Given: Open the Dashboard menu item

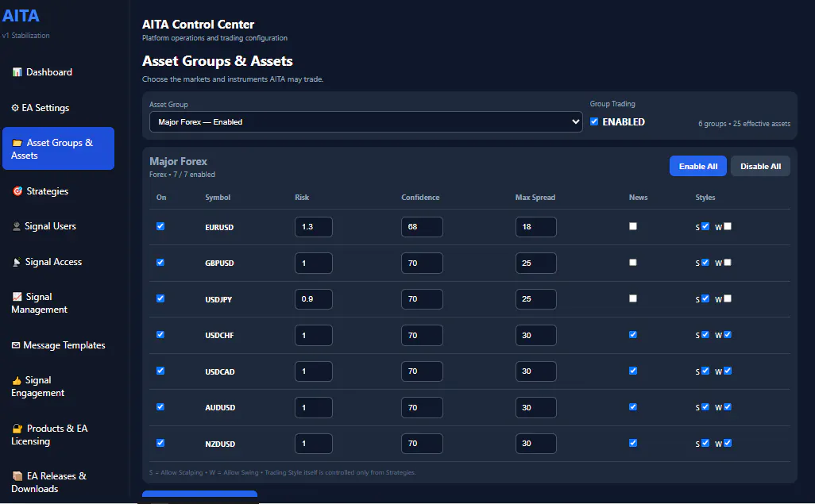Looking at the screenshot, I should (x=58, y=72).
